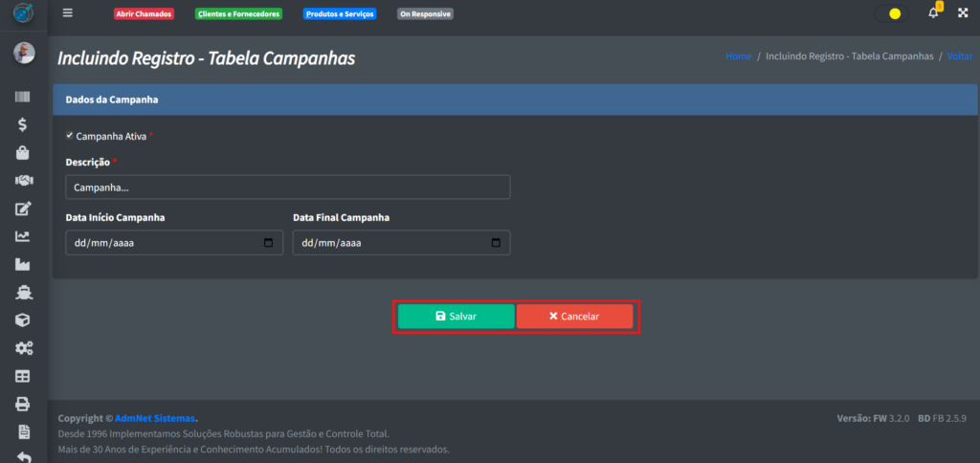The image size is (980, 463).
Task: Uncheck the Campanha Ativa checkbox
Action: click(70, 136)
